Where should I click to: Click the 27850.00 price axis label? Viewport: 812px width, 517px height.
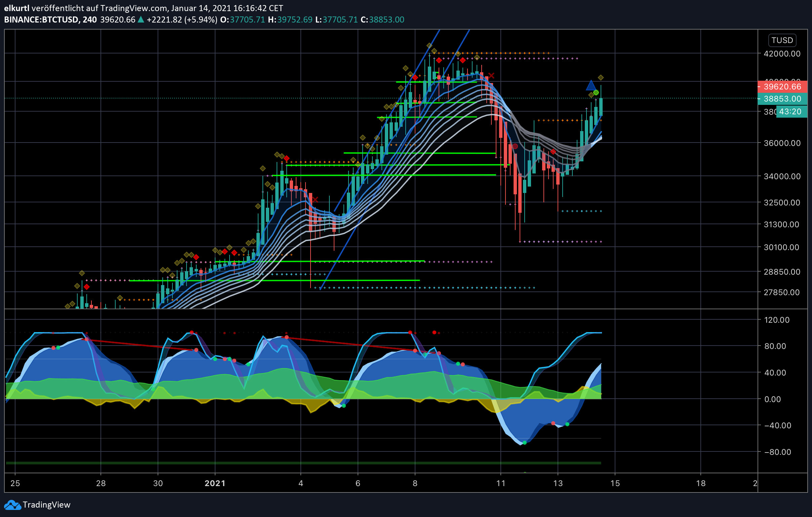pyautogui.click(x=782, y=292)
